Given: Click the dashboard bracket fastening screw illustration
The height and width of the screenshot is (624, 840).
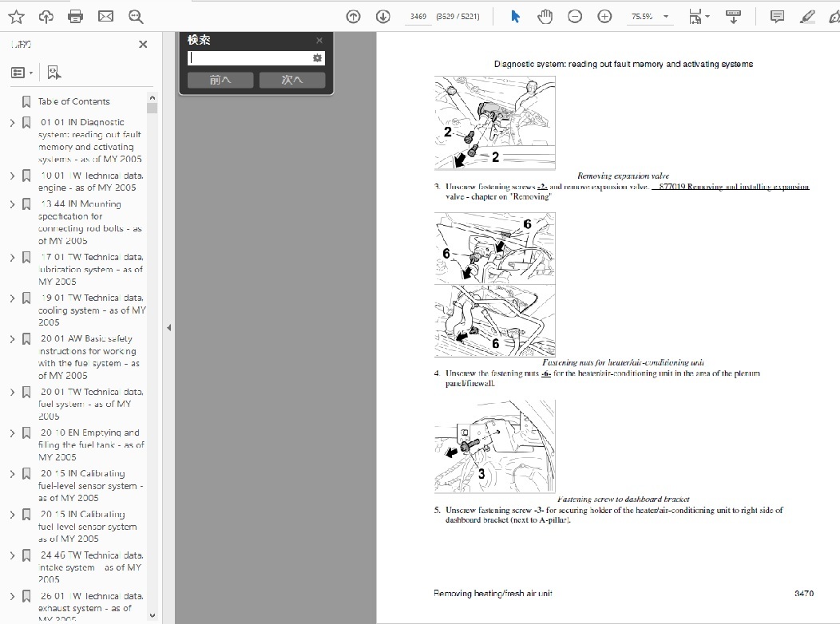Looking at the screenshot, I should point(494,446).
